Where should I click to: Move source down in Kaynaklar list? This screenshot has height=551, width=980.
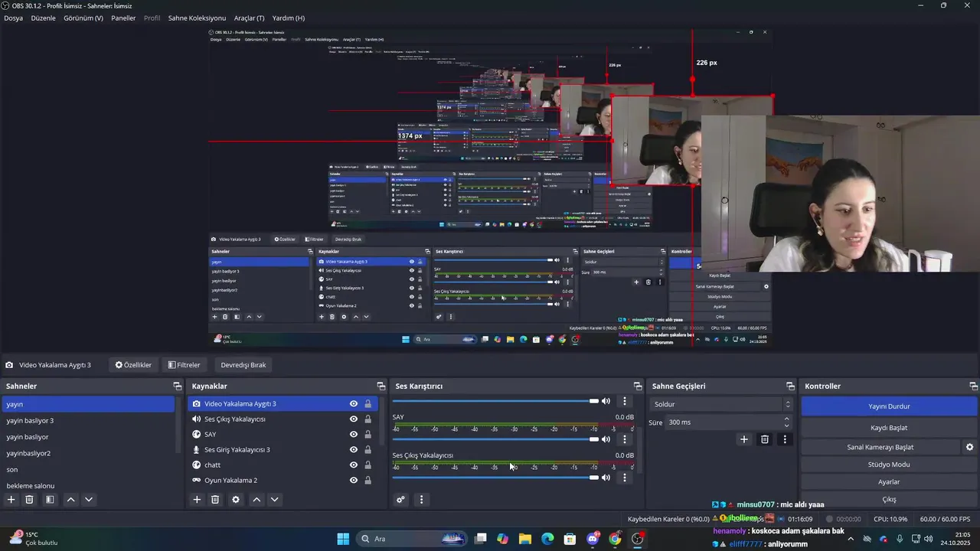[x=275, y=500]
